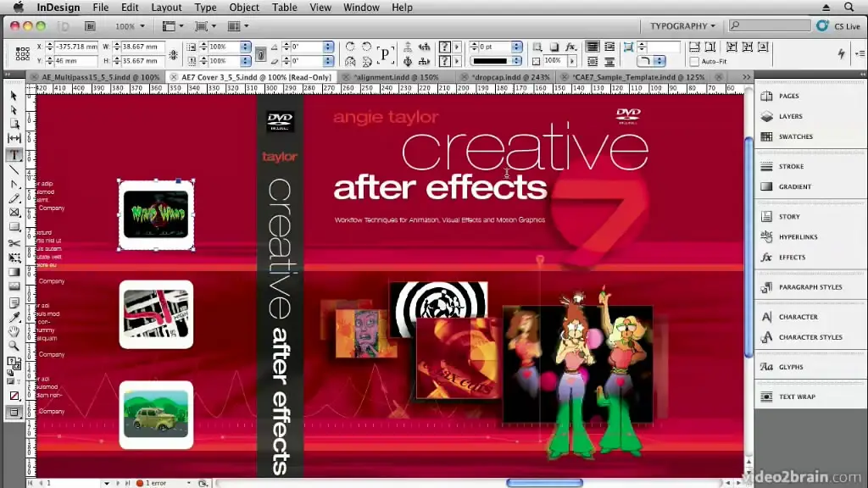Switch to the dropcap.indd tab
This screenshot has height=488, width=868.
click(510, 77)
